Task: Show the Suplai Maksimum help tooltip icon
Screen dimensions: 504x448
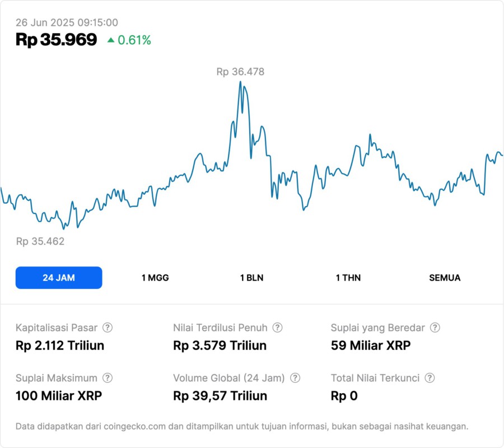Action: point(108,378)
